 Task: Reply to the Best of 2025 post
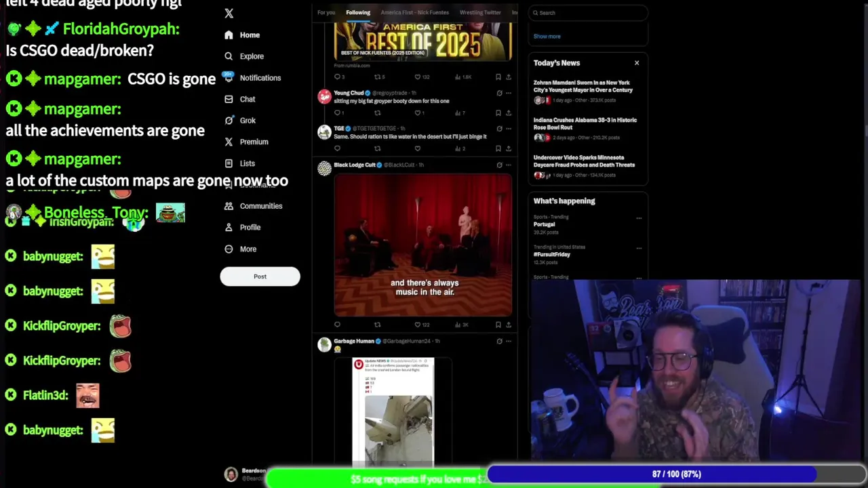tap(337, 77)
